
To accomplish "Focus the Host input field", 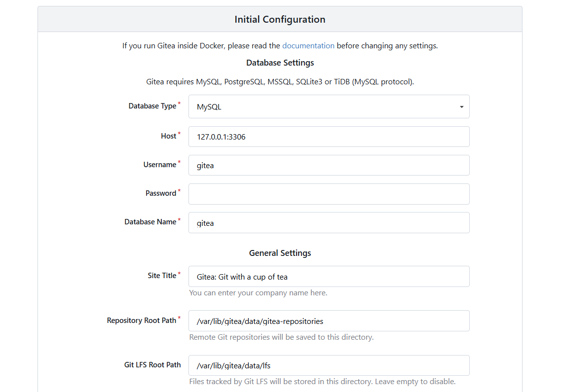I will pos(329,137).
